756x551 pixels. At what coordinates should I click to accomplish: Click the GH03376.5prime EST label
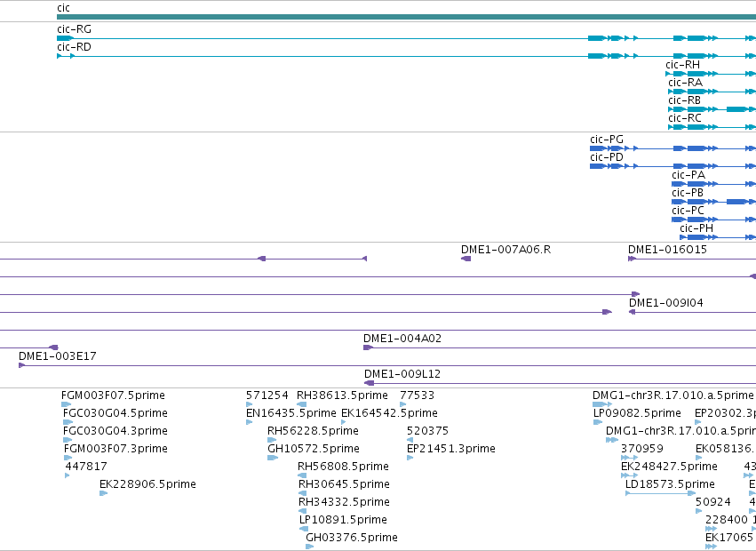(x=352, y=538)
